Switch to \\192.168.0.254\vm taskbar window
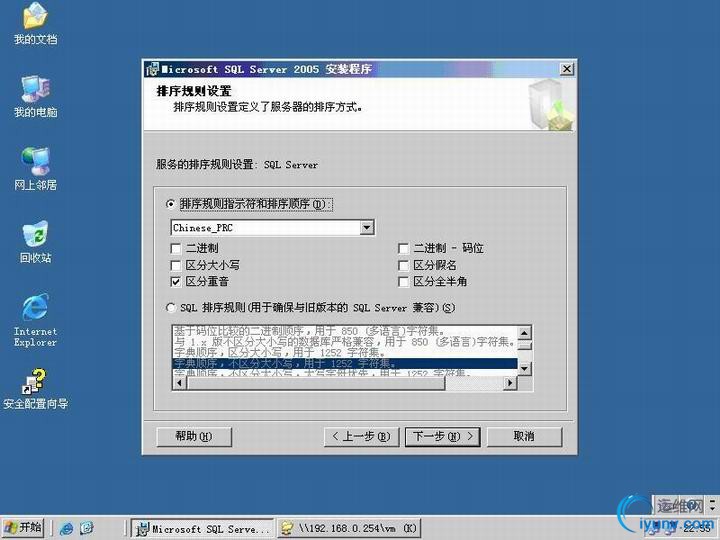Image resolution: width=720 pixels, height=540 pixels. (x=349, y=529)
